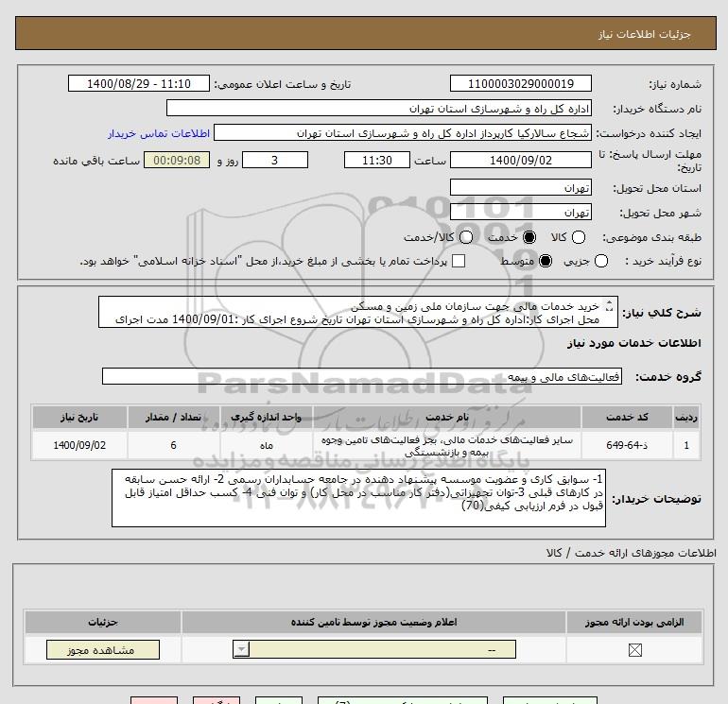
Task: Click the تاریخ نیاز column header
Action: [79, 417]
